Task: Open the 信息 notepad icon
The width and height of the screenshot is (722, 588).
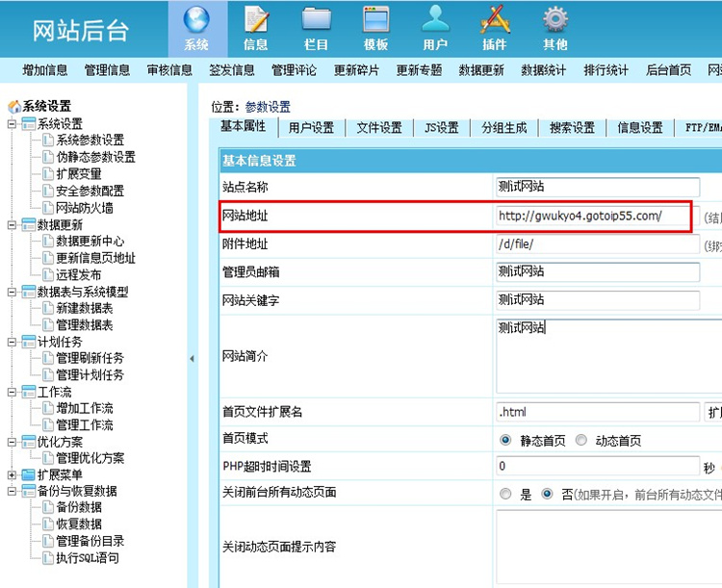Action: [256, 21]
